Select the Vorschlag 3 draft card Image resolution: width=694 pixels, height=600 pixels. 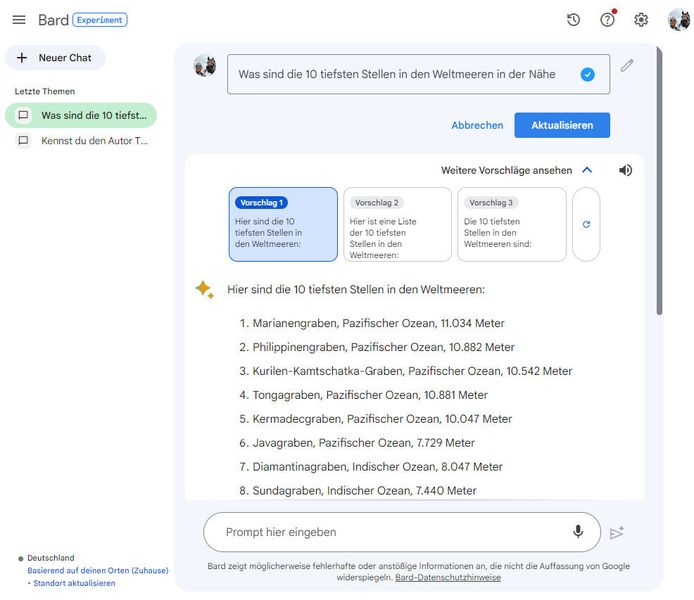tap(512, 224)
